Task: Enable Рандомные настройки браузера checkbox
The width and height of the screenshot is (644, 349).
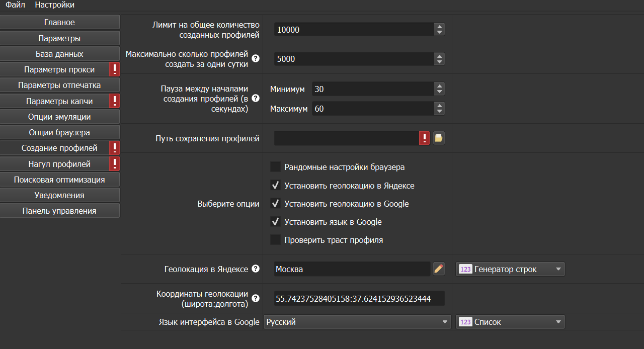Action: (x=275, y=167)
